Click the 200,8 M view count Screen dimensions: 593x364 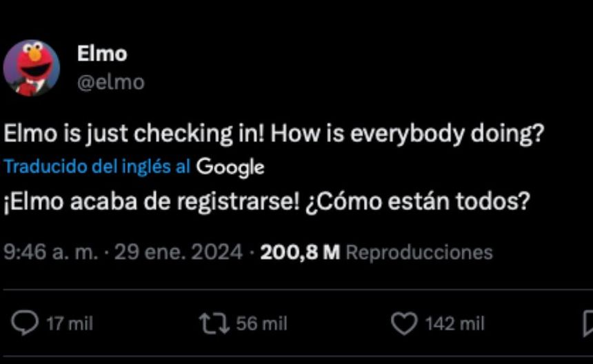[300, 252]
